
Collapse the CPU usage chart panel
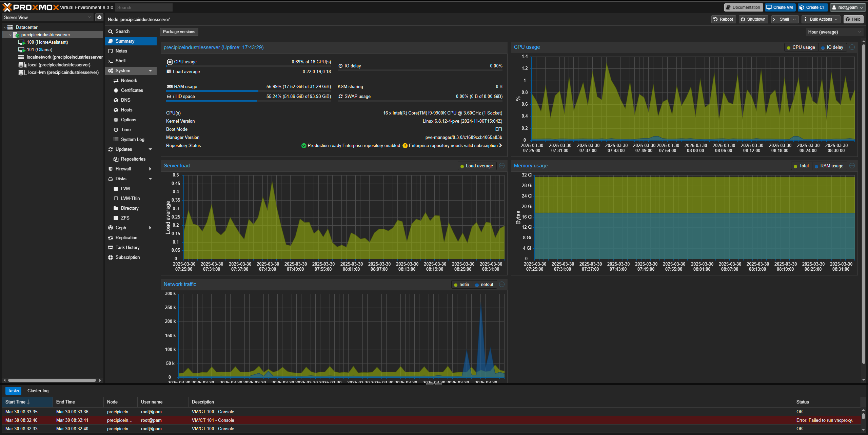point(852,47)
